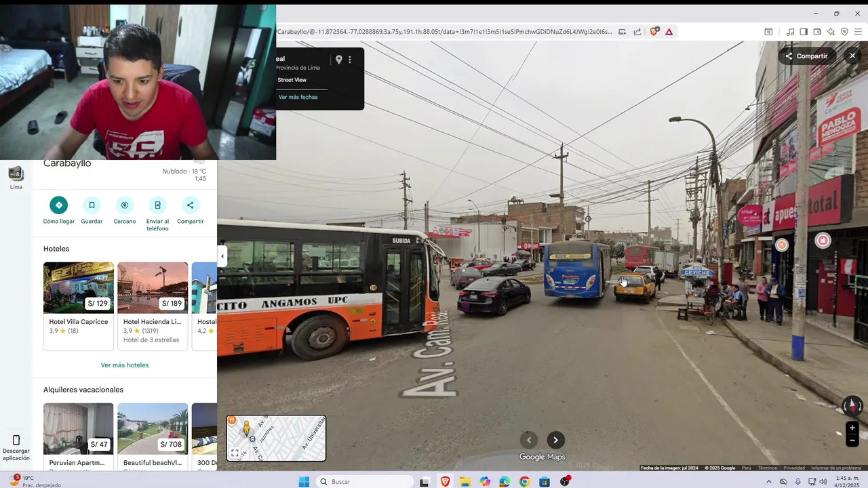
Task: Click the Brave VPN shield icon
Action: [844, 31]
